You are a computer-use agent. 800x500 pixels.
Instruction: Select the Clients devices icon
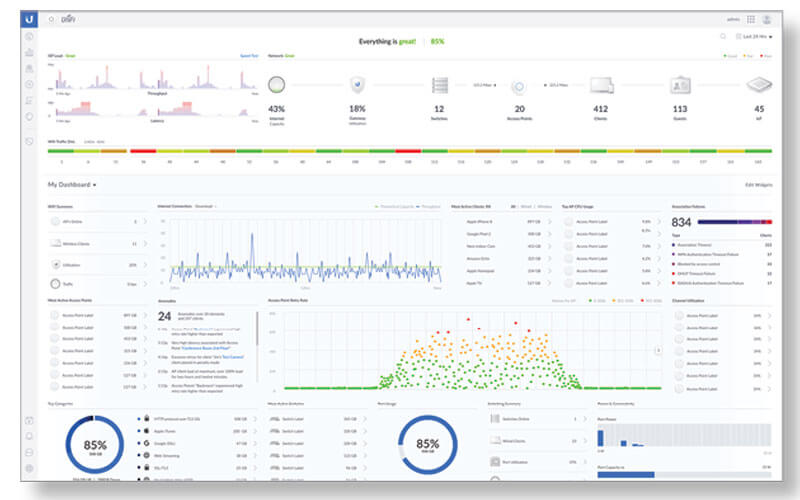[x=601, y=86]
